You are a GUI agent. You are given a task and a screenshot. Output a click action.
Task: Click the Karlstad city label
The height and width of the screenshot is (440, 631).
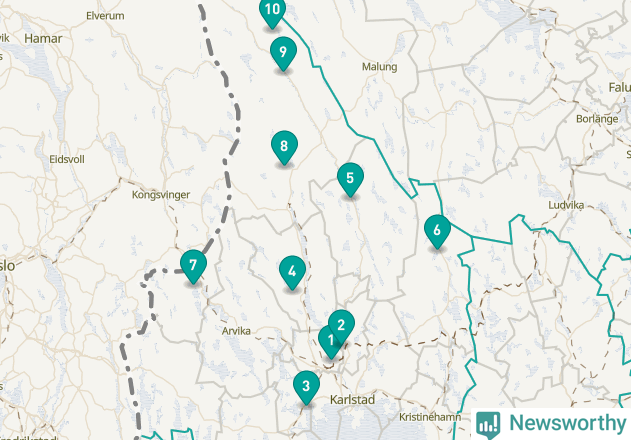pos(352,400)
